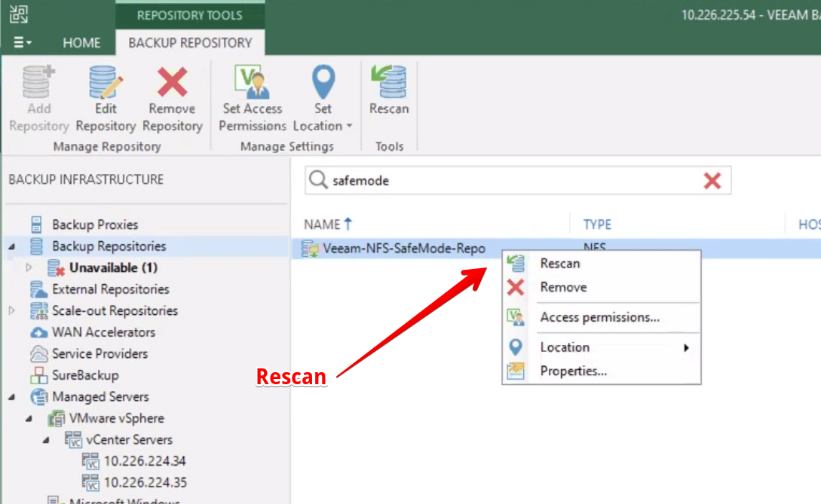Screen dimensions: 821x504
Task: Expand the Scale-out Repositories node
Action: point(11,310)
